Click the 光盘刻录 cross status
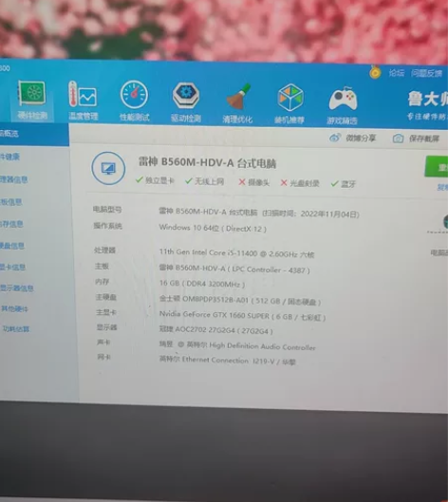Screen dimensions: 448x502 (300, 183)
